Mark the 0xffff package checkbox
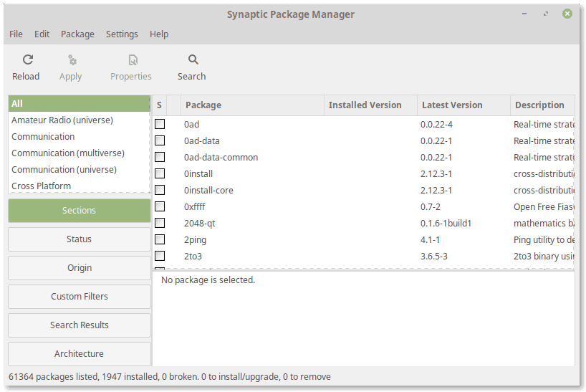 (x=160, y=206)
